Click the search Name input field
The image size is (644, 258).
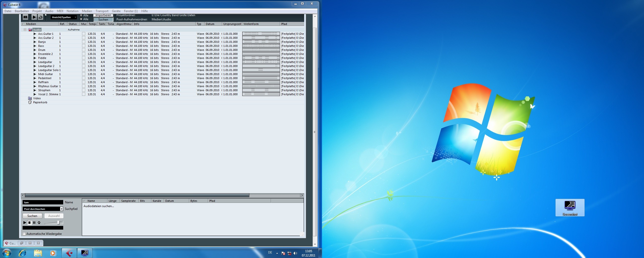pyautogui.click(x=43, y=202)
